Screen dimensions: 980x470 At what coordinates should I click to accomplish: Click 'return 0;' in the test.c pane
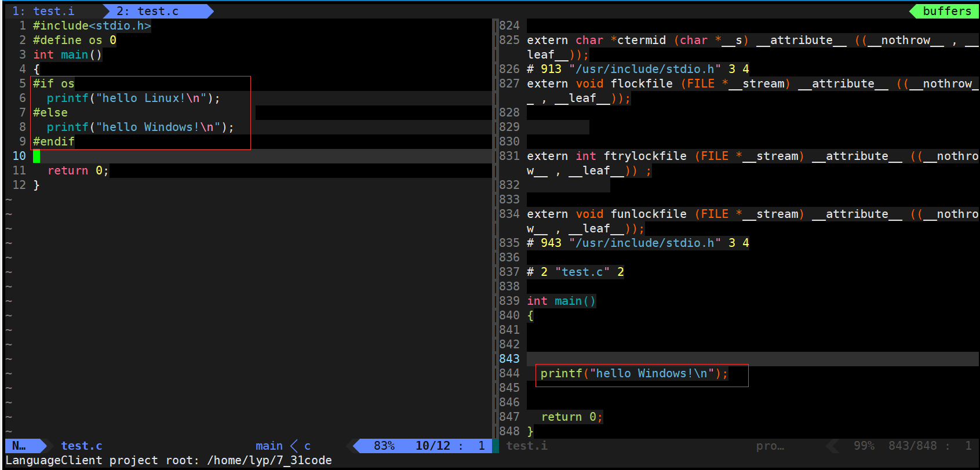(78, 170)
